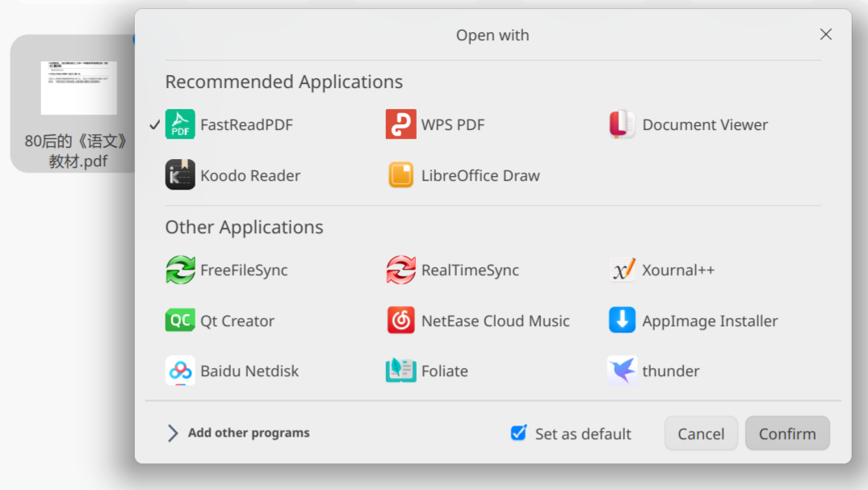Click the "WPS PDF" label text
Viewport: 868px width, 490px height.
453,124
